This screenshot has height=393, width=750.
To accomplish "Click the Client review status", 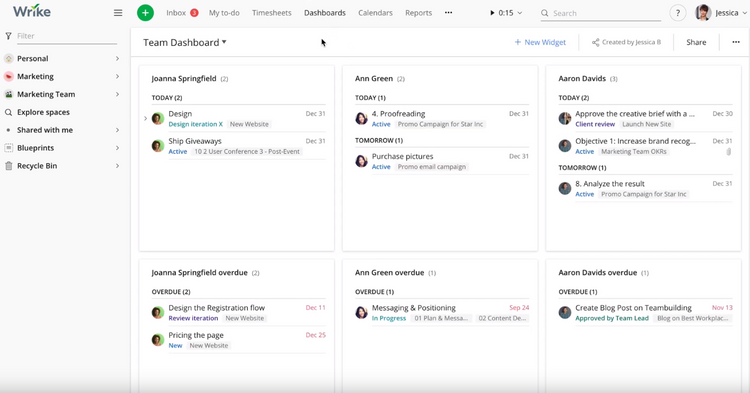I will 595,124.
